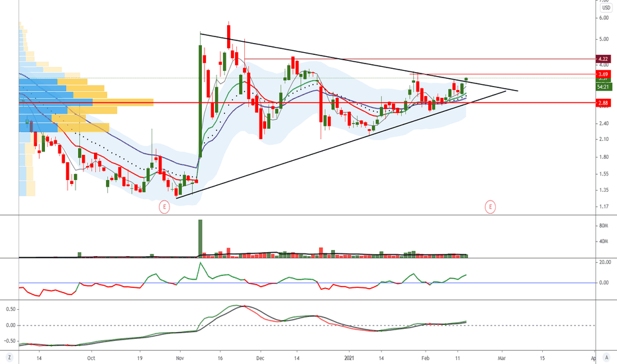Click the 2.10 price axis label
Viewport: 617px width, 364px height.
click(604, 139)
